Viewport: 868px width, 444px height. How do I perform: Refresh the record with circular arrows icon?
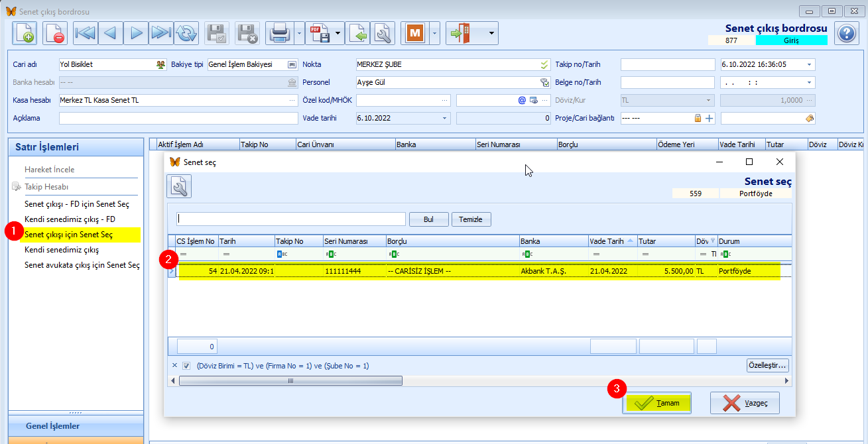point(187,32)
